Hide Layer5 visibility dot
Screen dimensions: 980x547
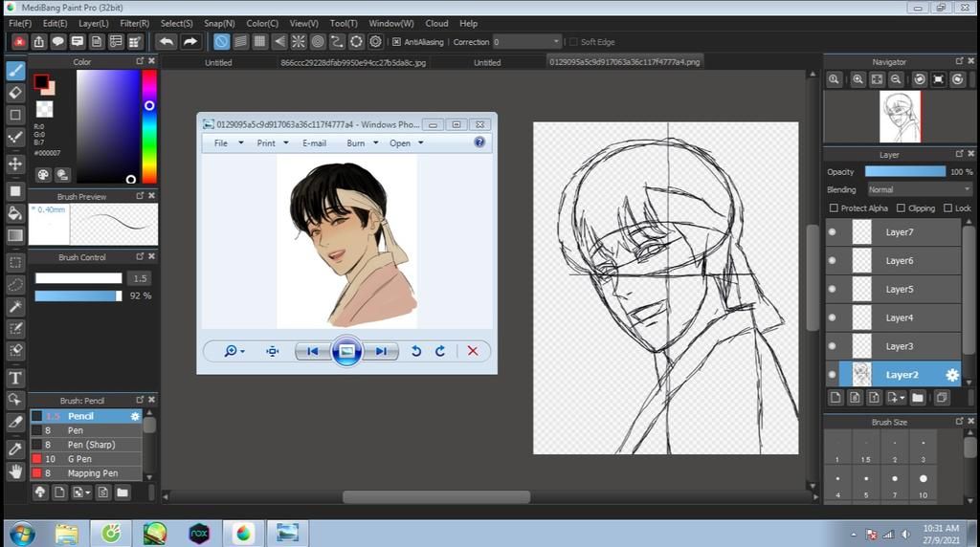[832, 289]
